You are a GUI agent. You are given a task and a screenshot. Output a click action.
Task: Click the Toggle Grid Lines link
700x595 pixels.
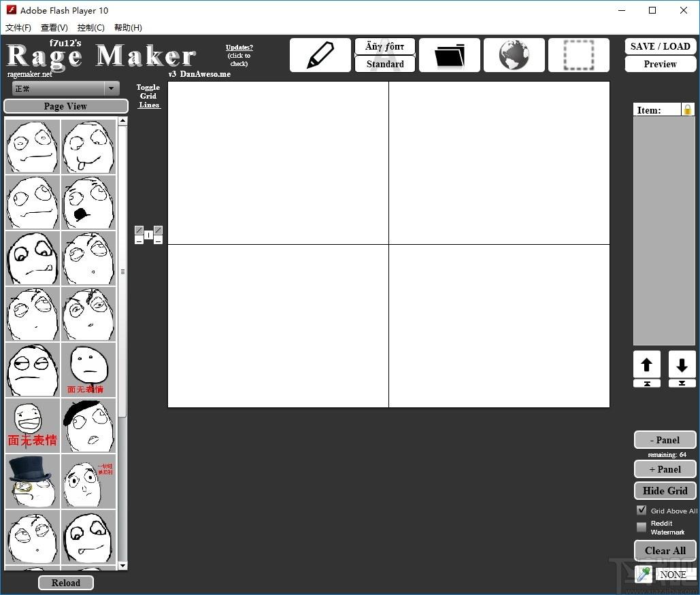tap(148, 96)
